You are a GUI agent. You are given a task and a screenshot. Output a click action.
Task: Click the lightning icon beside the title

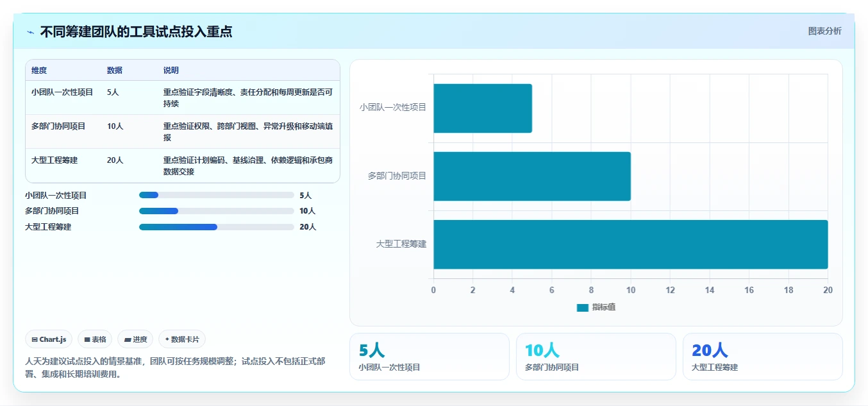pyautogui.click(x=30, y=32)
